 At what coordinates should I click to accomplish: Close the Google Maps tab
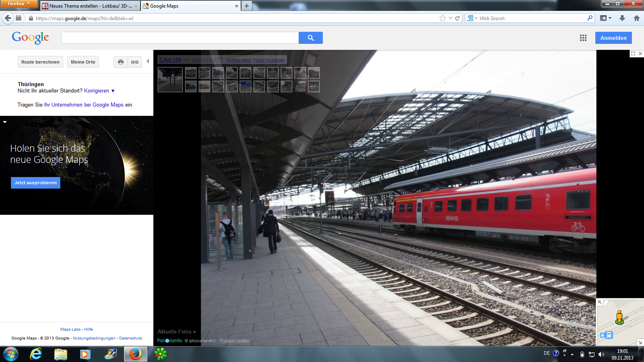tap(236, 6)
